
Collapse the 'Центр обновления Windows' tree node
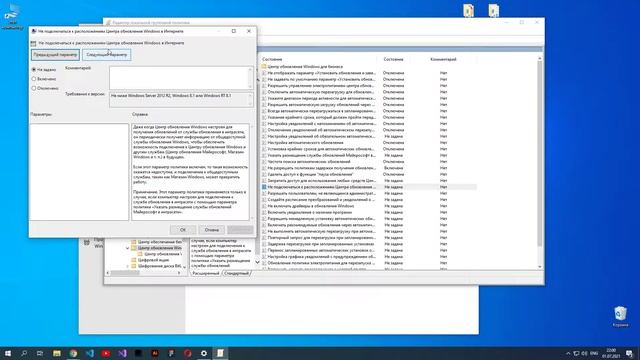click(127, 248)
